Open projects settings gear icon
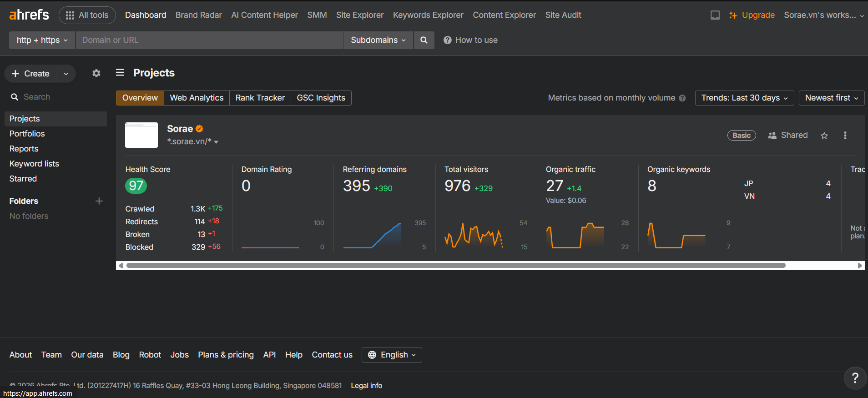868x398 pixels. [96, 73]
